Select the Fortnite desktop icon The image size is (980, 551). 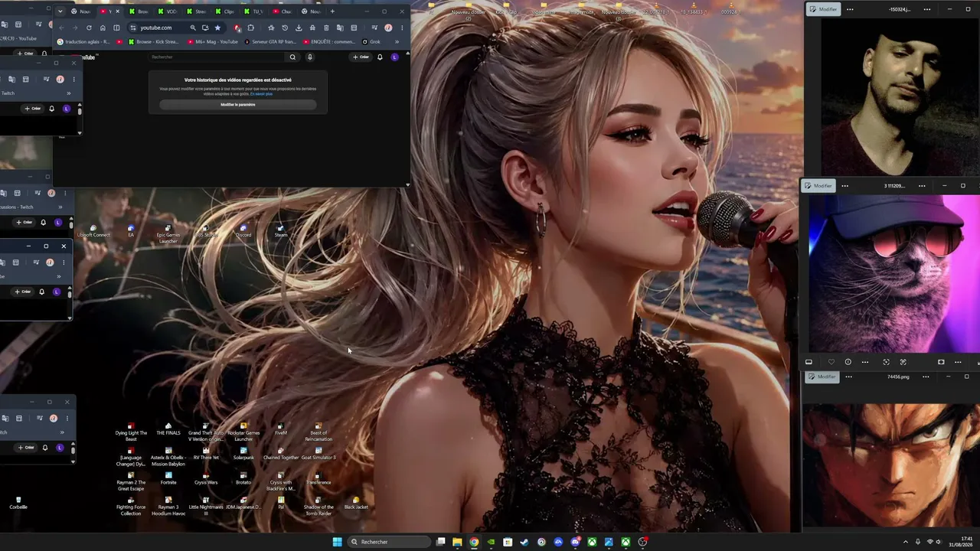point(168,478)
